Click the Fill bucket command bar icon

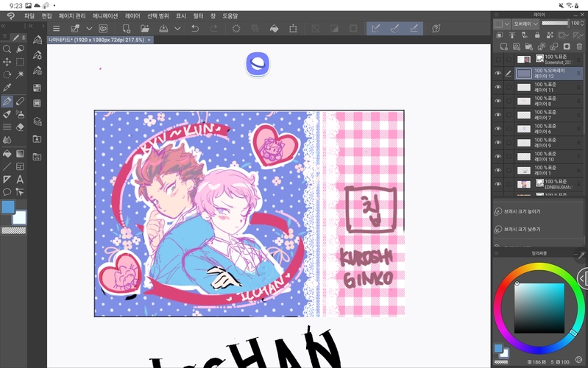click(274, 29)
